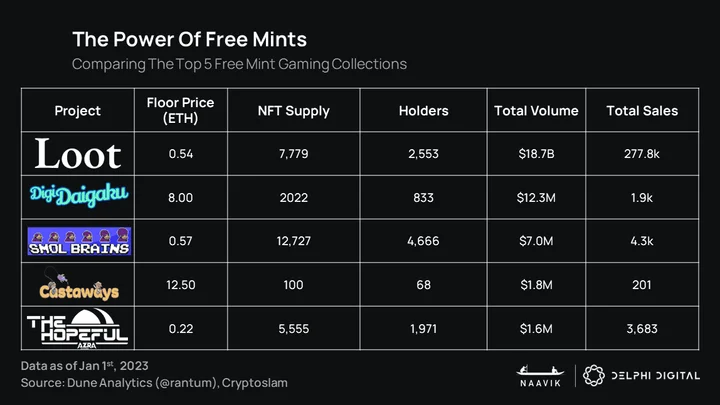Open the Castaways project logo
Image resolution: width=720 pixels, height=405 pixels.
pyautogui.click(x=78, y=285)
